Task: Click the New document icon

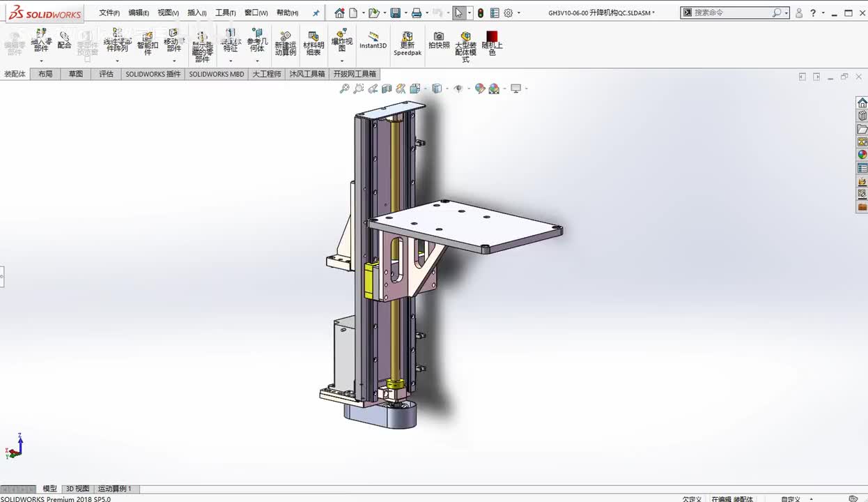Action: [x=353, y=13]
